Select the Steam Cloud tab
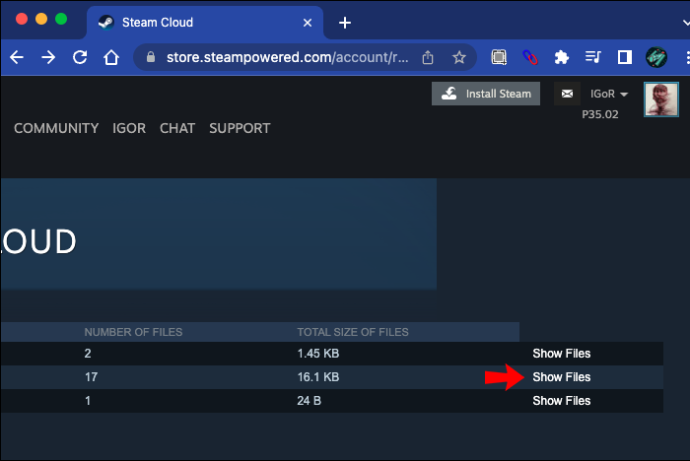This screenshot has height=461, width=690. tap(205, 22)
